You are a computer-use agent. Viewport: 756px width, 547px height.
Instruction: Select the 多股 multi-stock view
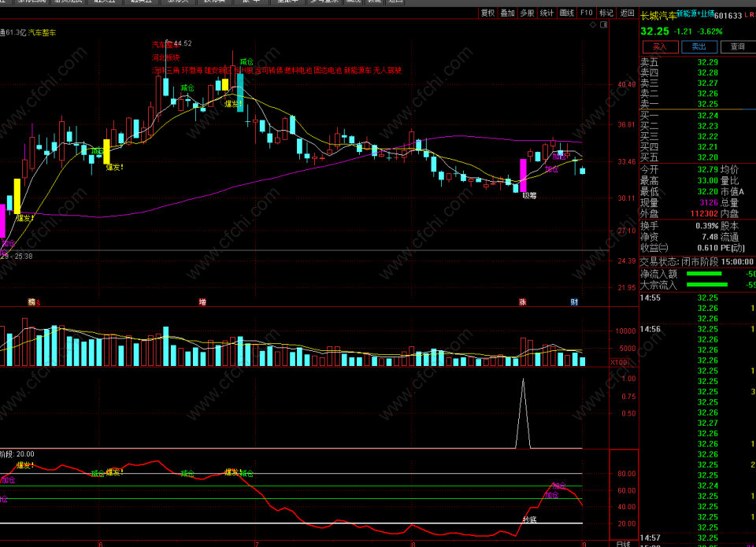pos(527,13)
